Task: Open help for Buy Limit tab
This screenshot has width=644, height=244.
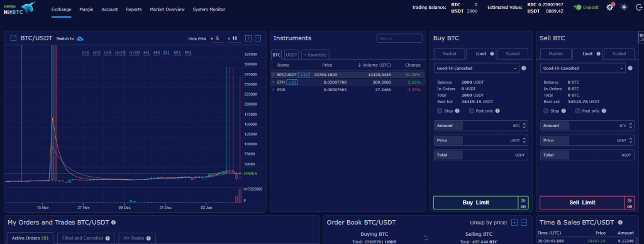Action: [492, 54]
